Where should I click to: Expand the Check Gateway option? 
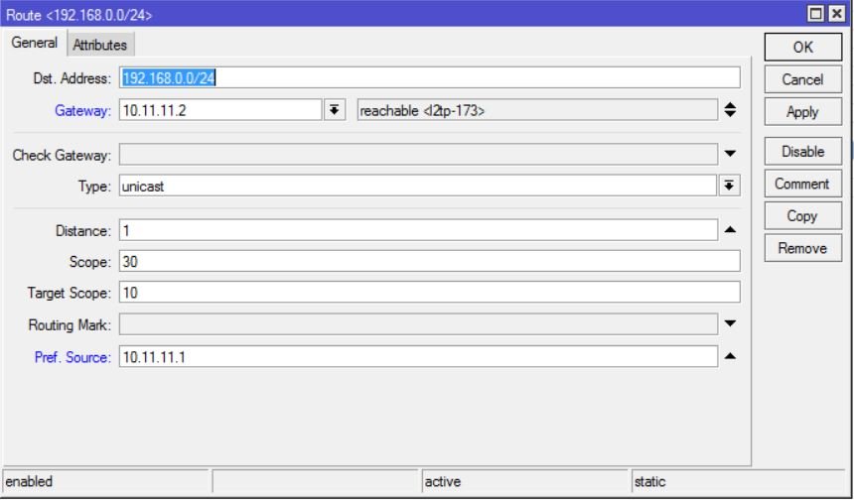[x=730, y=154]
